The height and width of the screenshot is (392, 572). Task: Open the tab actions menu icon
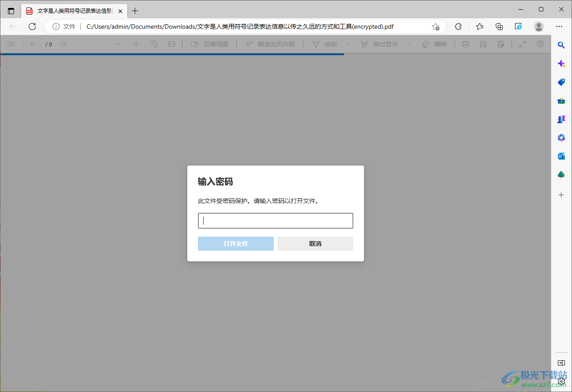click(11, 11)
